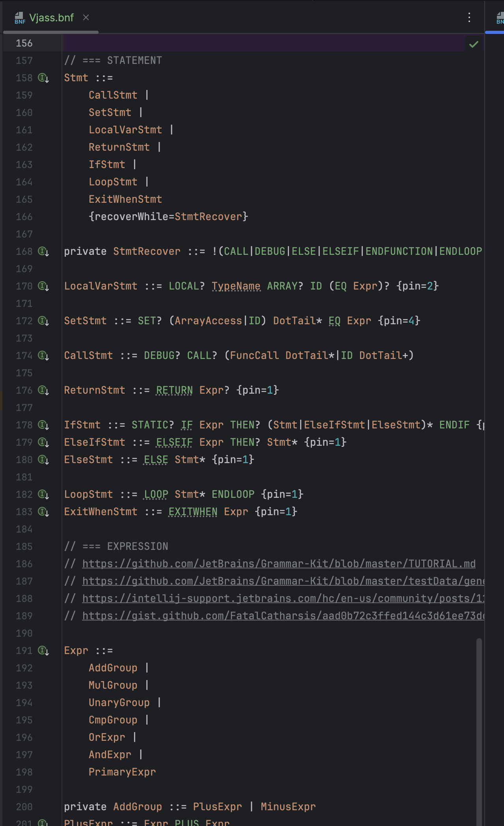Open the editor tab options menu

pos(469,17)
